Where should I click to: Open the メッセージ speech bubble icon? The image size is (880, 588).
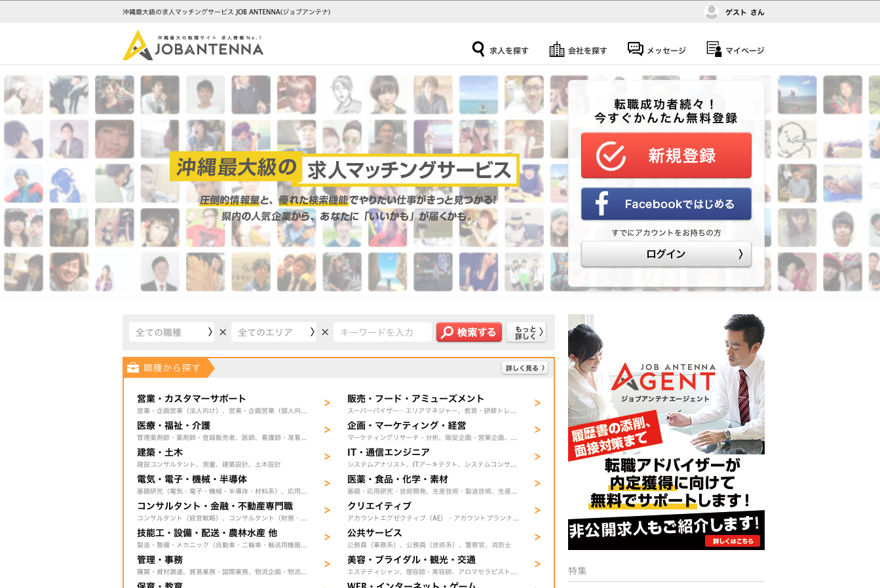pyautogui.click(x=635, y=49)
